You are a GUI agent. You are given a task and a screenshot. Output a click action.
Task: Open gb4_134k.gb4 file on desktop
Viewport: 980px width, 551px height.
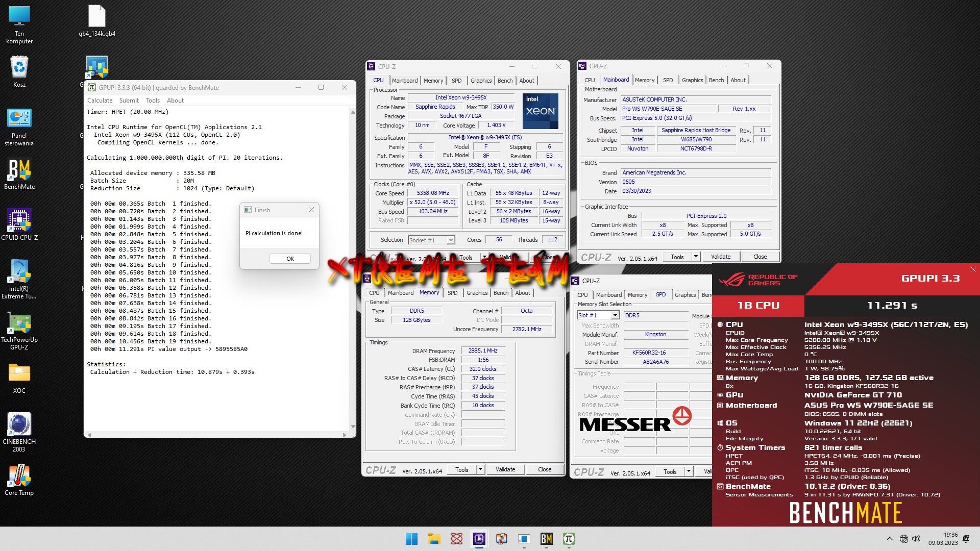[x=97, y=21]
